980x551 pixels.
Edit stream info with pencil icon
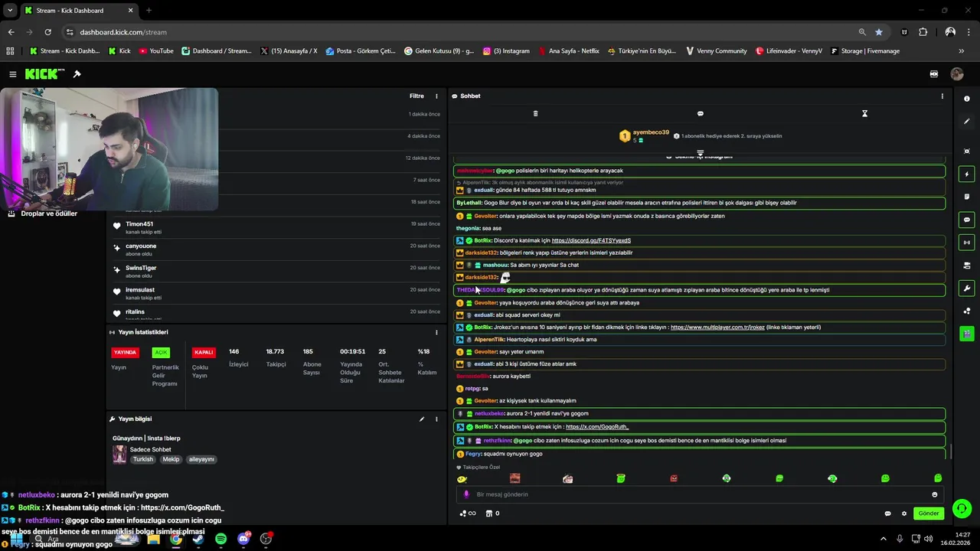coord(421,419)
